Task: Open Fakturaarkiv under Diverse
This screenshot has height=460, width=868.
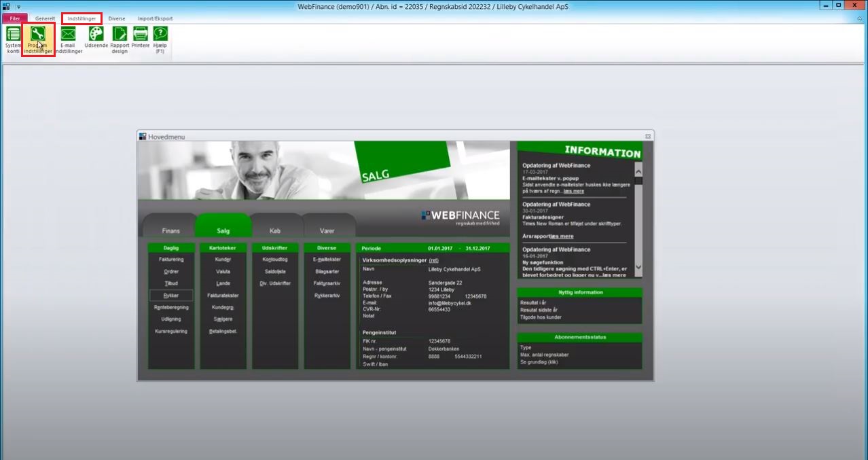Action: pyautogui.click(x=327, y=283)
